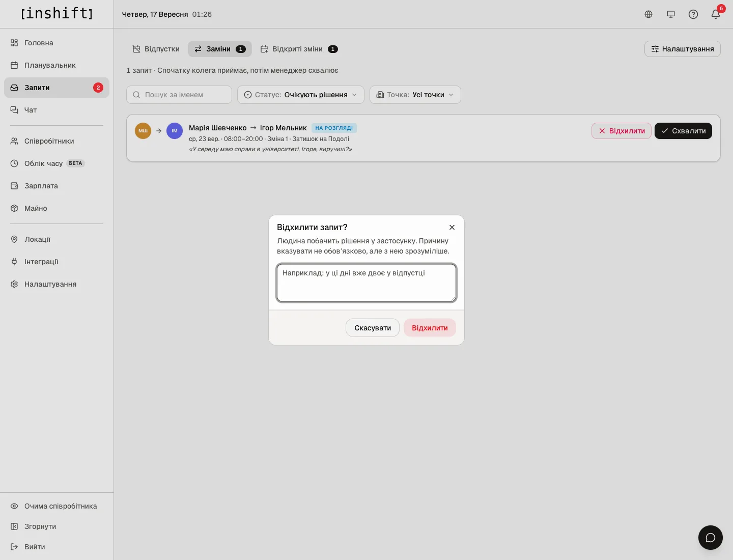Open Налаштування in the sidebar
This screenshot has width=733, height=560.
click(57, 284)
